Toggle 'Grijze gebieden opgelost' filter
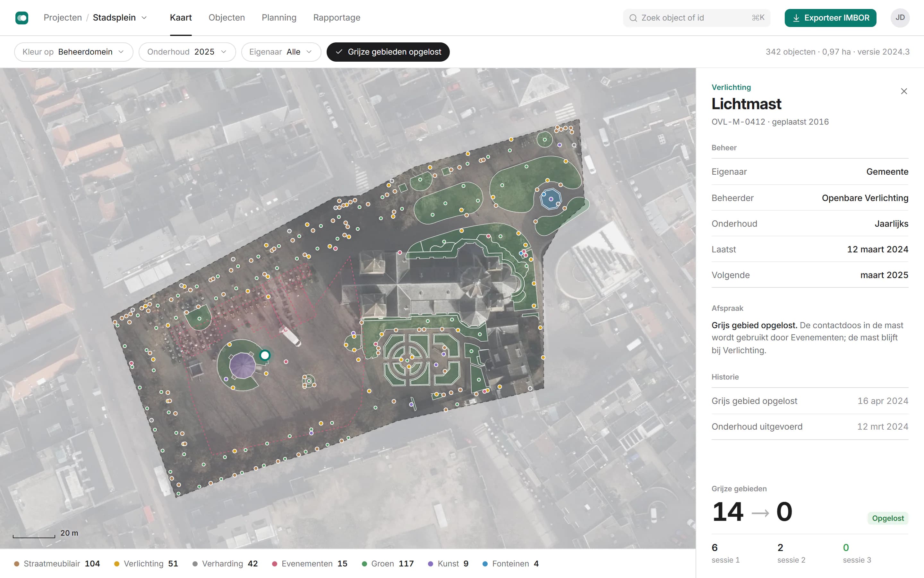Image resolution: width=924 pixels, height=578 pixels. coord(388,52)
